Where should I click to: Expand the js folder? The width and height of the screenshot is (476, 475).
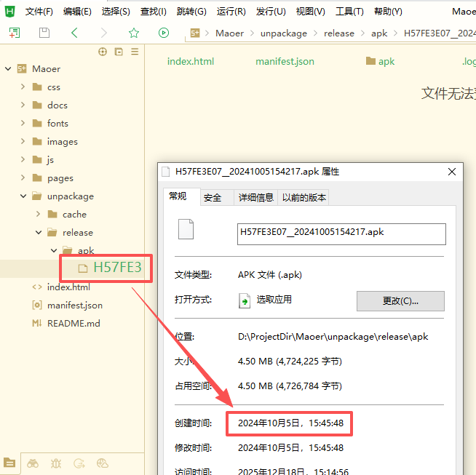click(x=23, y=160)
